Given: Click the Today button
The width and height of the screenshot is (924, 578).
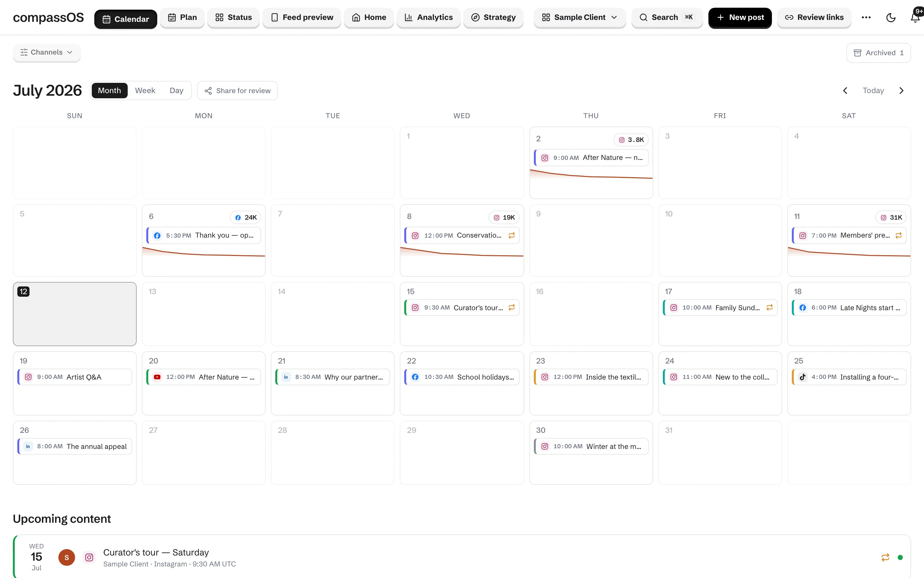Looking at the screenshot, I should tap(873, 91).
